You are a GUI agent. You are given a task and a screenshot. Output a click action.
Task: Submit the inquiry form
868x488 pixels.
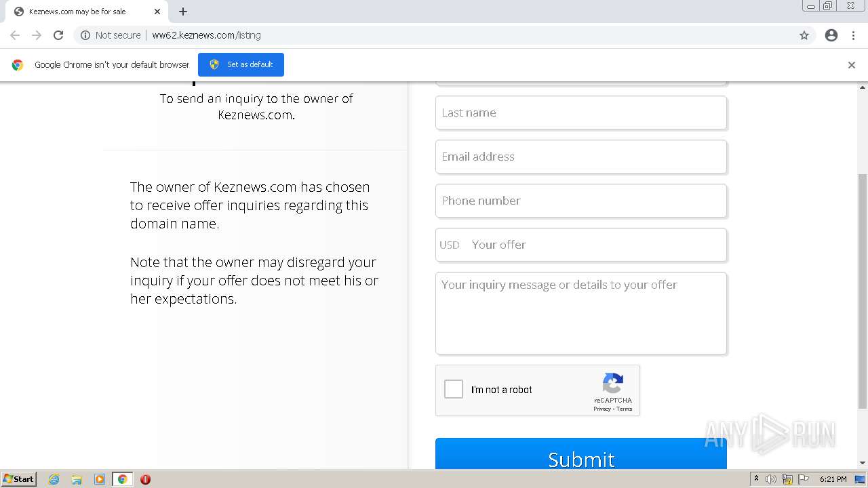coord(581,453)
